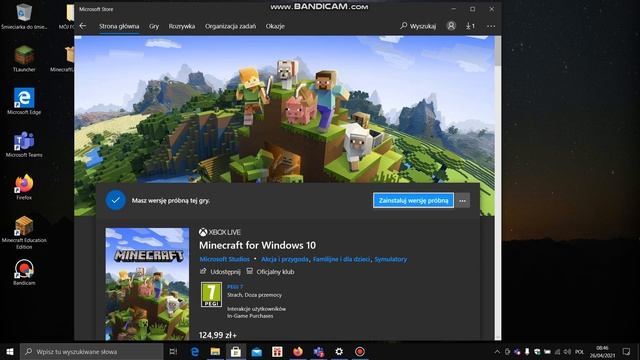Viewport: 640px width, 360px height.
Task: Open the red gift app on taskbar
Action: 277,351
